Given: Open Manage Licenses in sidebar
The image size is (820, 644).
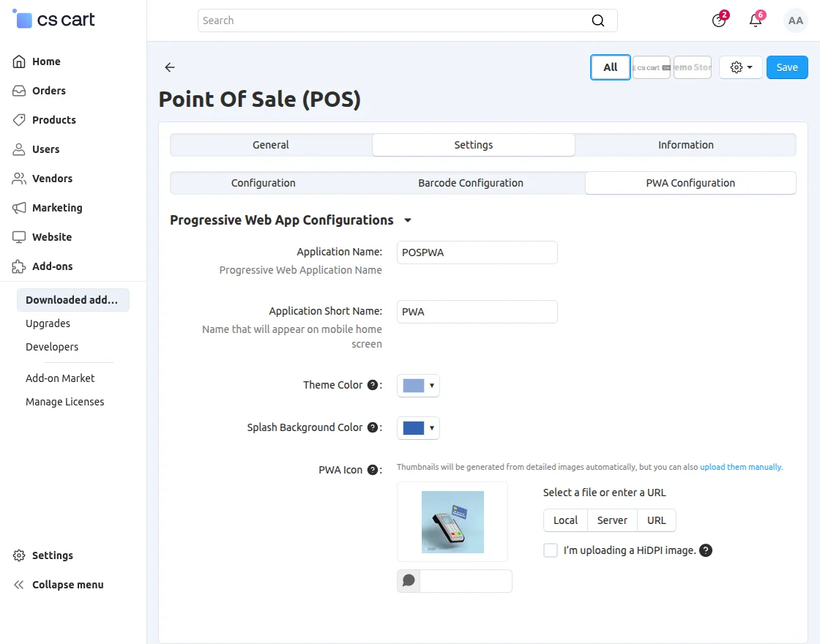Looking at the screenshot, I should 65,402.
